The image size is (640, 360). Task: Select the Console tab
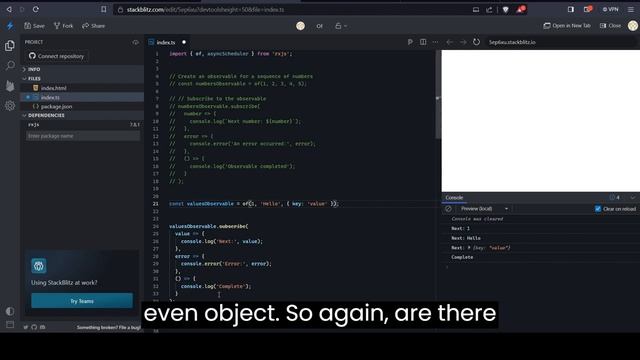[x=454, y=198]
